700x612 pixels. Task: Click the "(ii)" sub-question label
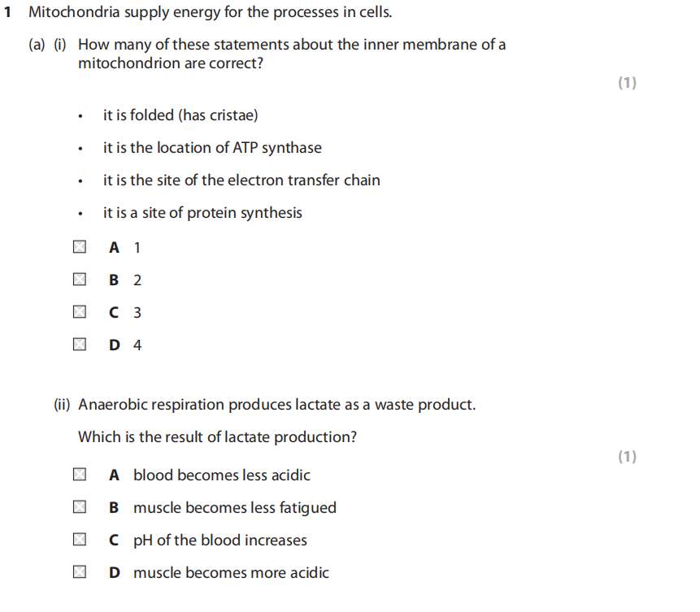(63, 404)
